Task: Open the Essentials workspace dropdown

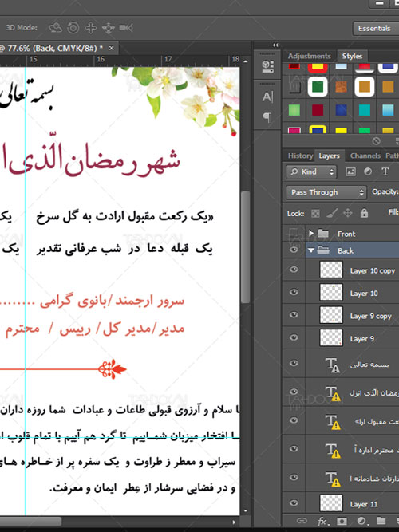Action: (376, 29)
